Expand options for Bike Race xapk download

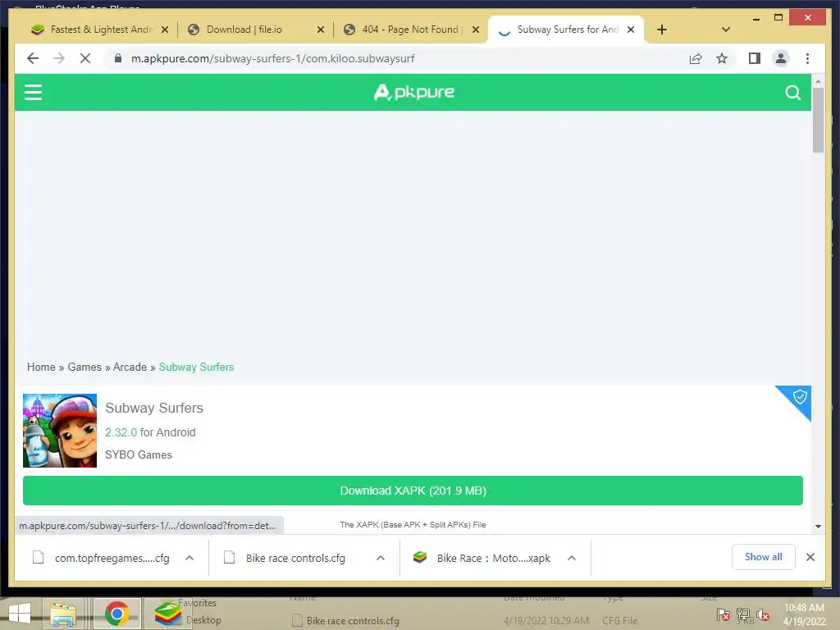572,558
